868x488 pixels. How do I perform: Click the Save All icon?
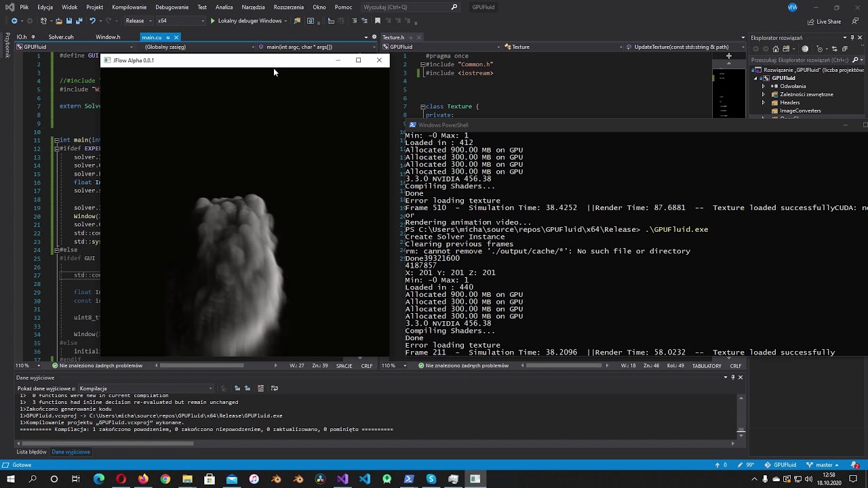coord(79,21)
